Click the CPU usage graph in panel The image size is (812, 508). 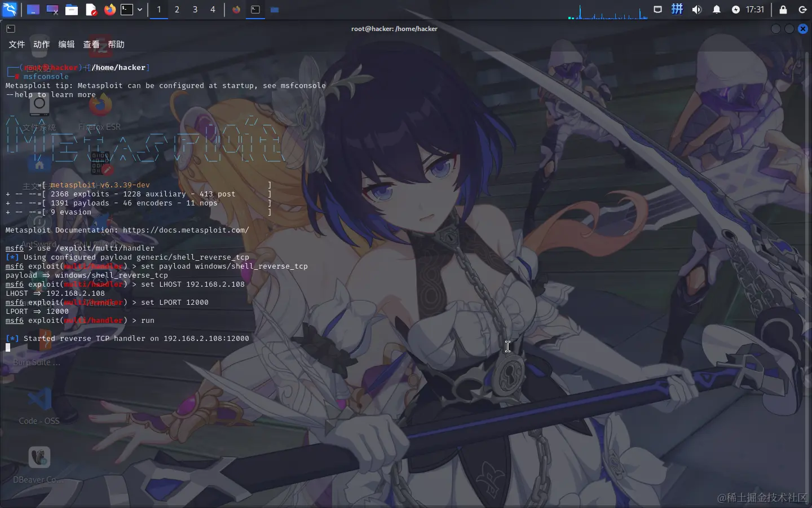(x=608, y=11)
